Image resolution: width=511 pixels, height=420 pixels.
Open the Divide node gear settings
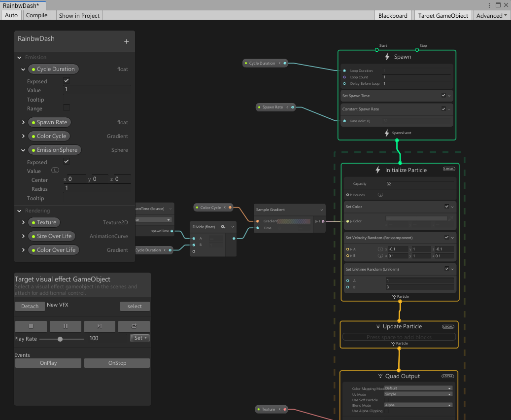(223, 227)
